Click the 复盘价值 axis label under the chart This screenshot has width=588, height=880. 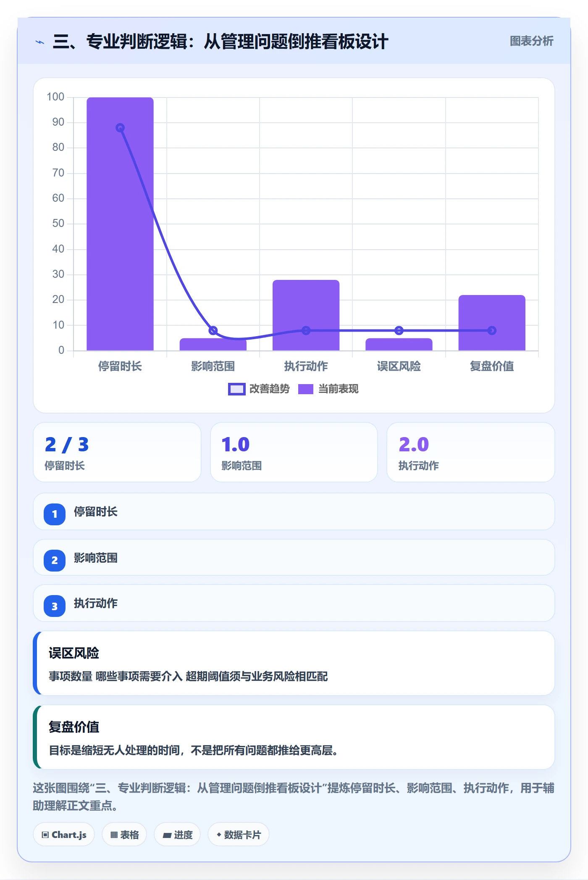492,366
